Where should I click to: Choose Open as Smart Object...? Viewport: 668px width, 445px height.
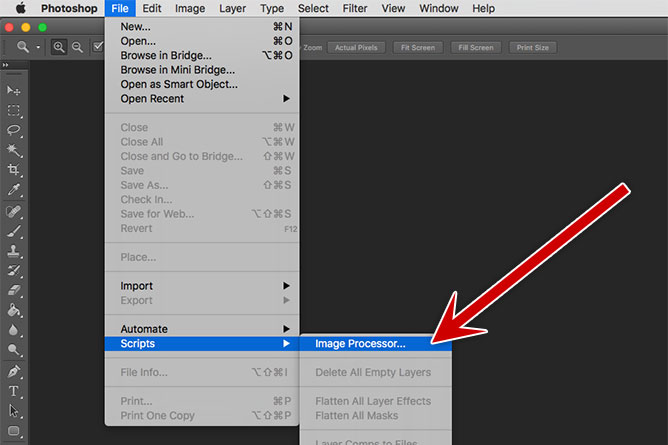coord(202,84)
